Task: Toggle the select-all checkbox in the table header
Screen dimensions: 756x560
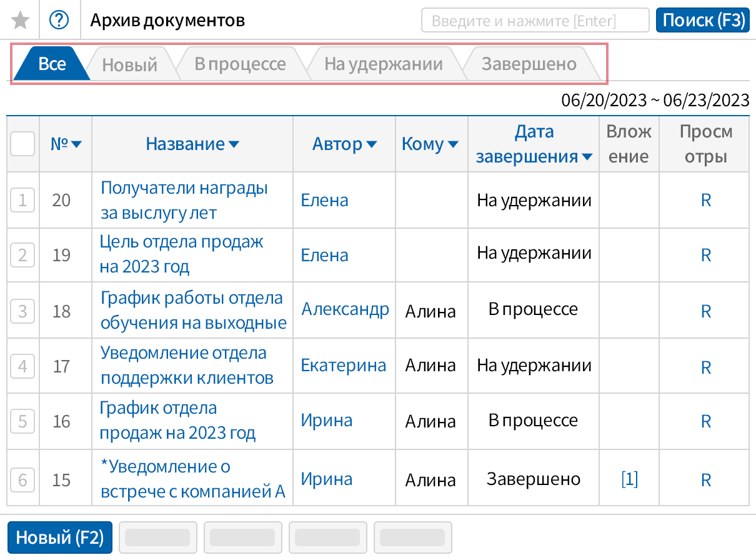Action: click(x=22, y=144)
